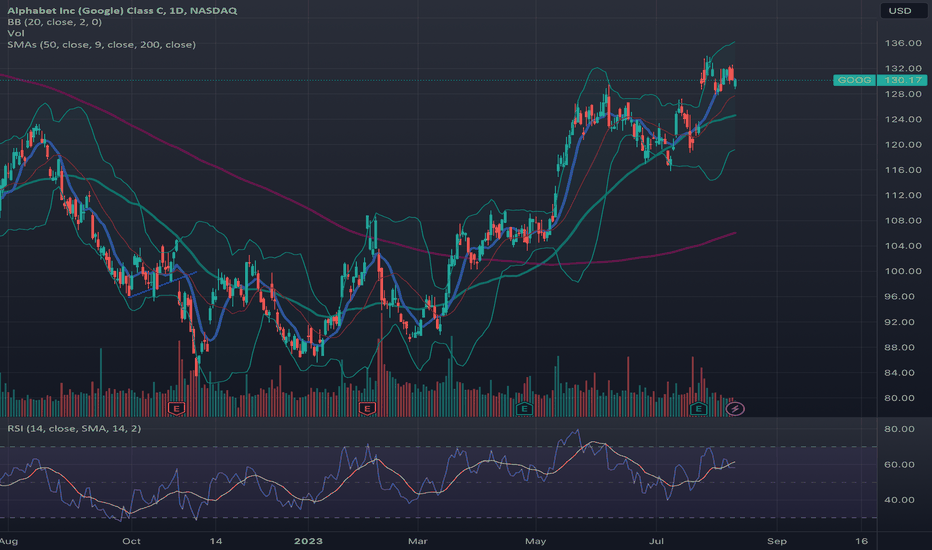
Task: Click the GOOG symbol label on price axis
Action: (854, 80)
